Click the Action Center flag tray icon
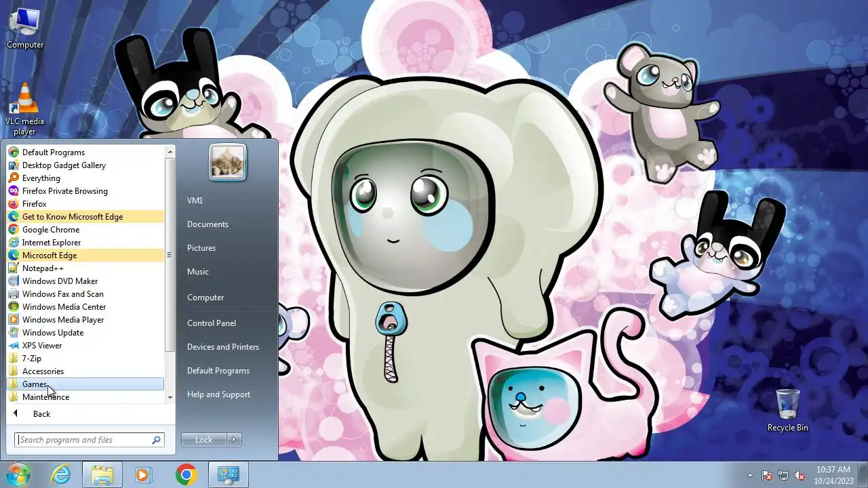 click(767, 475)
